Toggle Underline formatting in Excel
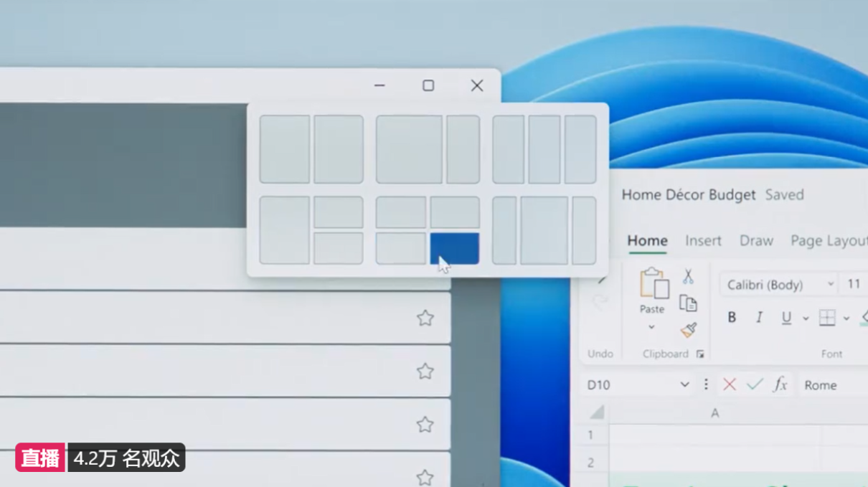Image resolution: width=868 pixels, height=487 pixels. tap(786, 318)
